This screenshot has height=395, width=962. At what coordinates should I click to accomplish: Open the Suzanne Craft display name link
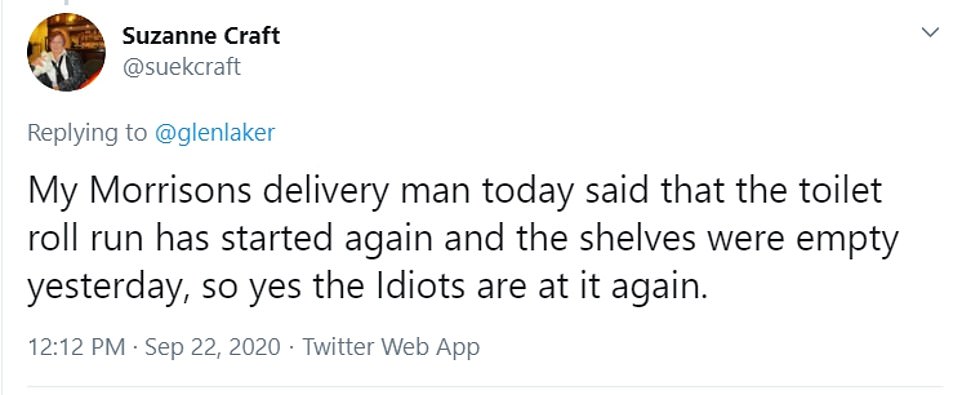(x=201, y=36)
